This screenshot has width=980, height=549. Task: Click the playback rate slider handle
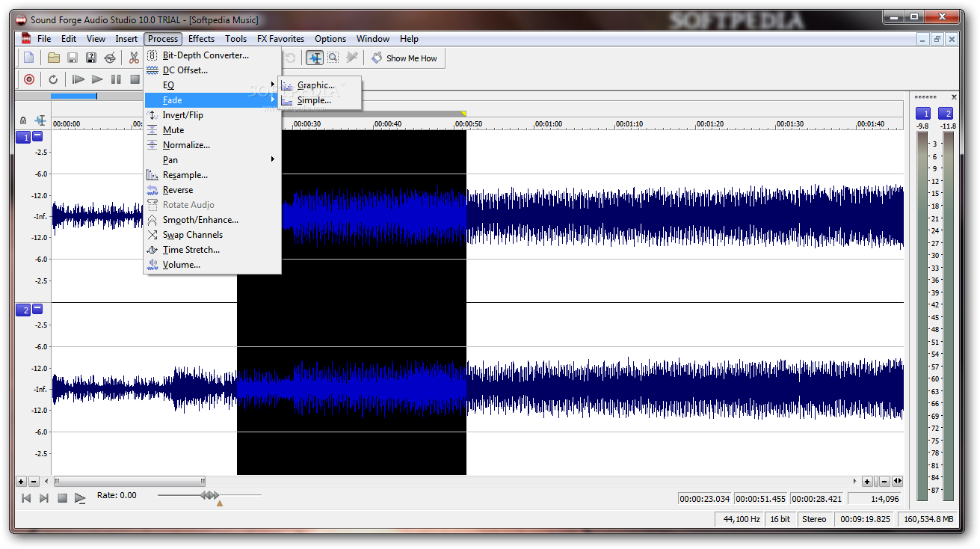tap(210, 495)
